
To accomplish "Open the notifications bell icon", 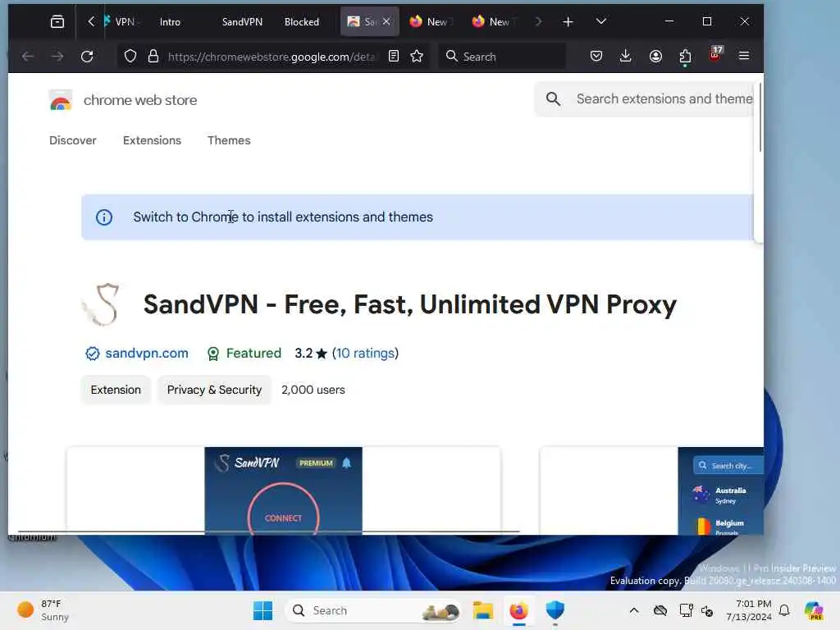I will coord(784,610).
